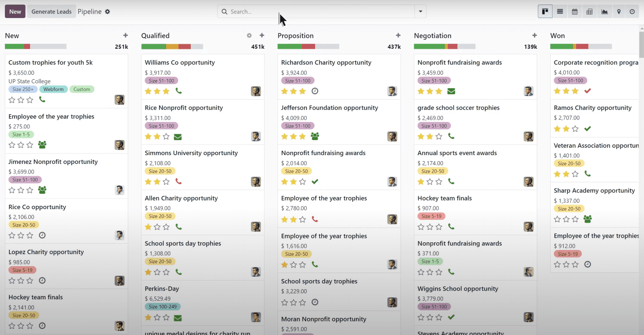Click search magnifier icon
The height and width of the screenshot is (335, 644).
tap(225, 12)
